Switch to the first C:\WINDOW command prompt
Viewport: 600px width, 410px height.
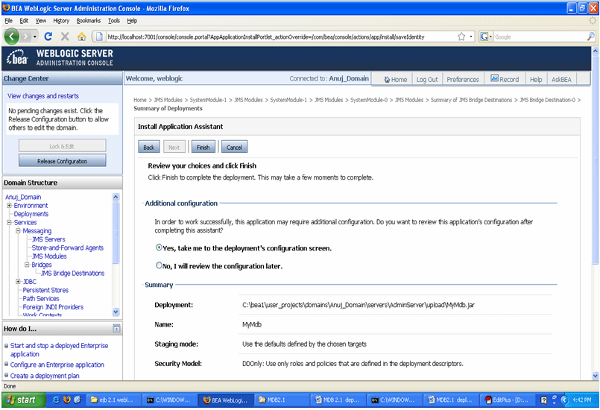click(170, 400)
